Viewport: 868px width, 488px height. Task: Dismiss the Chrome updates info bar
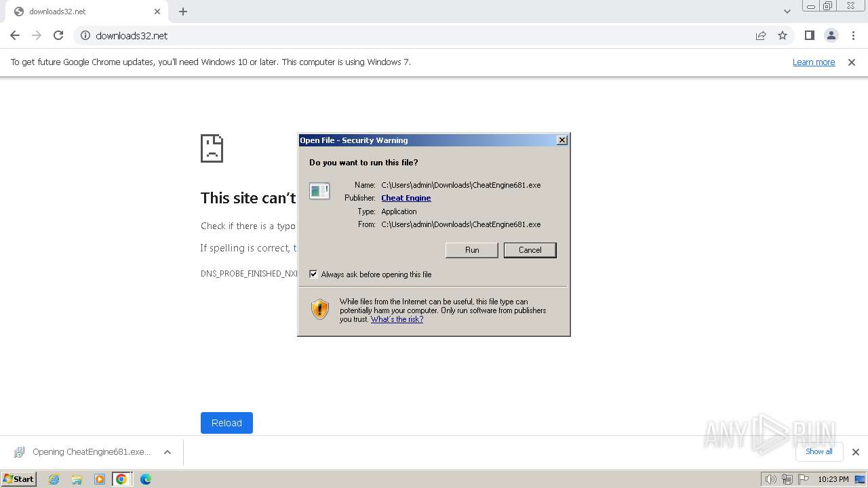(x=852, y=62)
